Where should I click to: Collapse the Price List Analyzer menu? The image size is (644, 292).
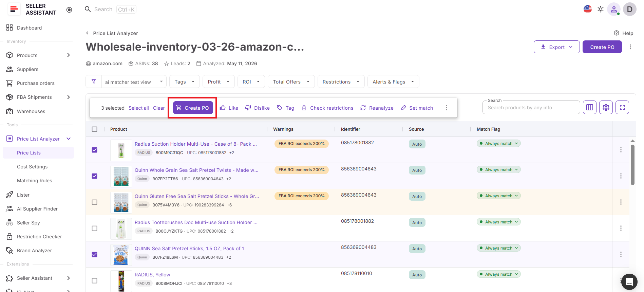click(x=69, y=139)
